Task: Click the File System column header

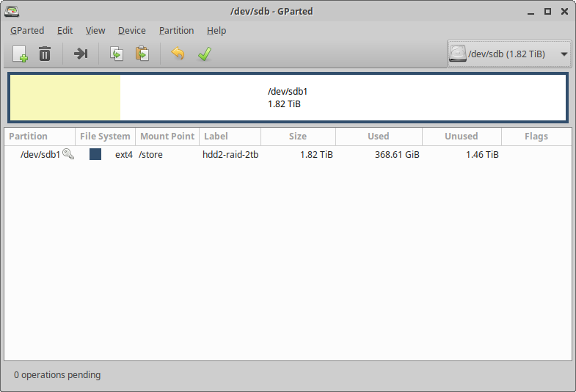Action: pyautogui.click(x=105, y=137)
